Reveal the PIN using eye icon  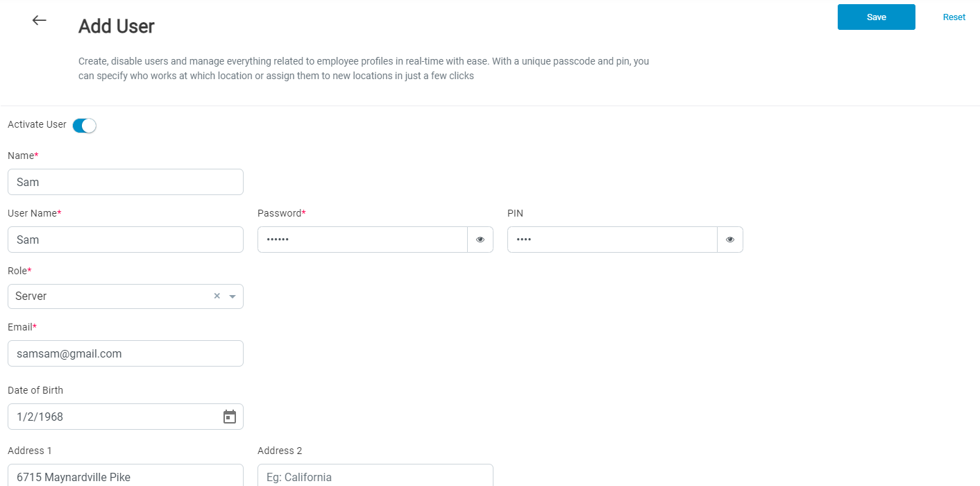730,240
